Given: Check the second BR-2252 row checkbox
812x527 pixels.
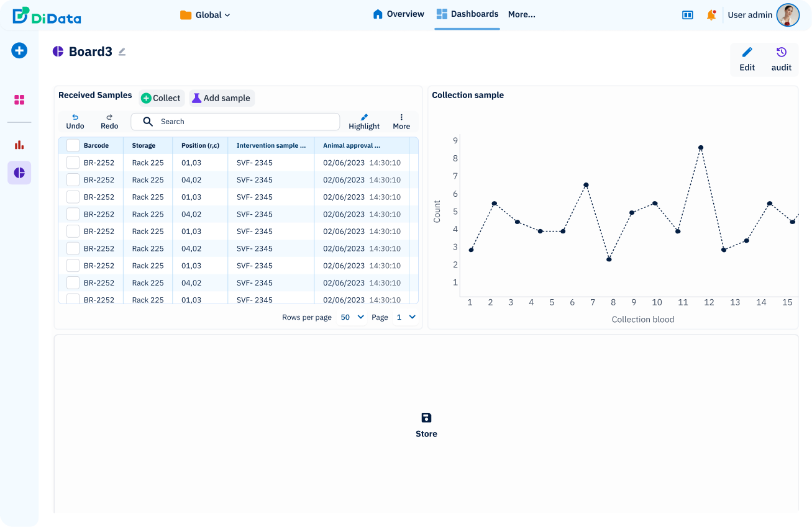Looking at the screenshot, I should tap(73, 180).
